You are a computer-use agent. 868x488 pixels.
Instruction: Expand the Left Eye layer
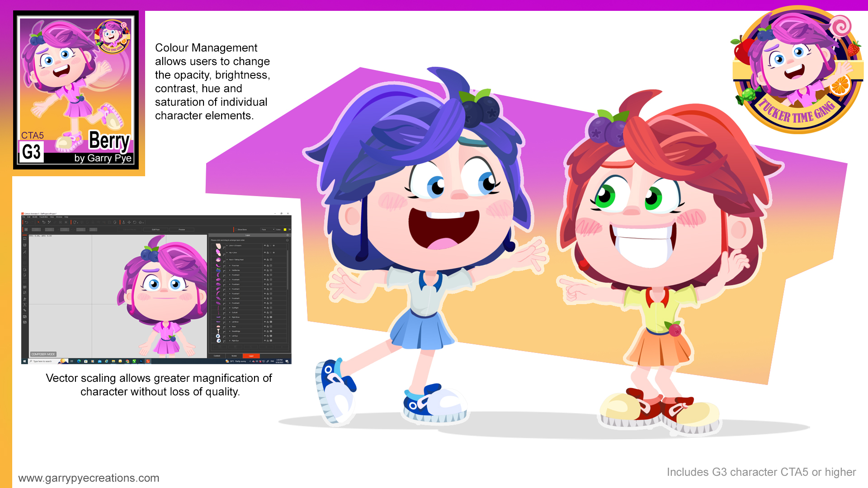tap(230, 336)
